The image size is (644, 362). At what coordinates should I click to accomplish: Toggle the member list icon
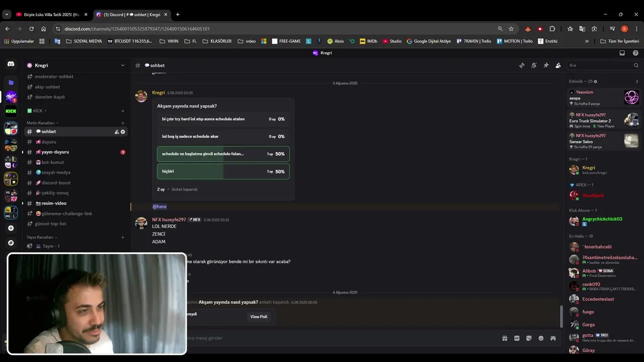pyautogui.click(x=558, y=65)
